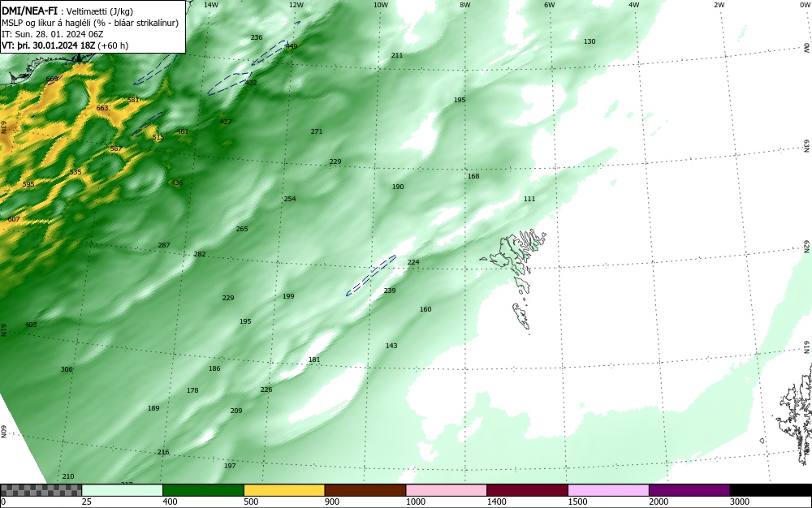Click the map value '449'
This screenshot has width=812, height=508.
point(292,46)
